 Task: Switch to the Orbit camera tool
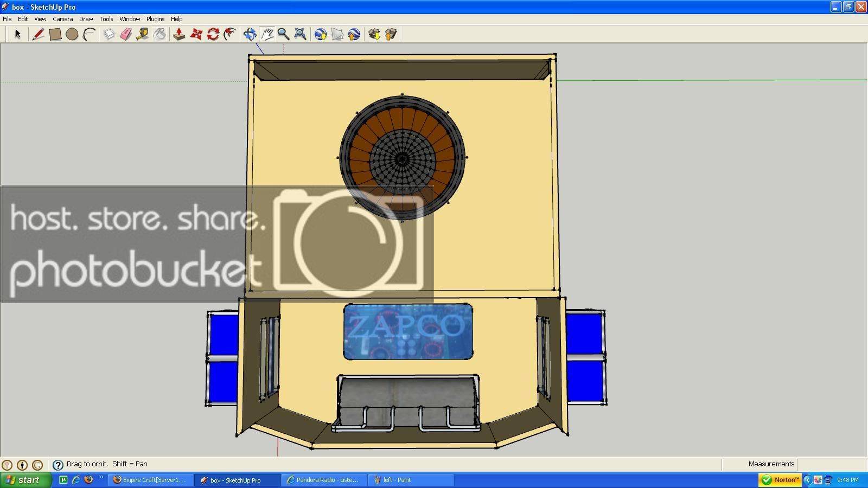point(250,34)
